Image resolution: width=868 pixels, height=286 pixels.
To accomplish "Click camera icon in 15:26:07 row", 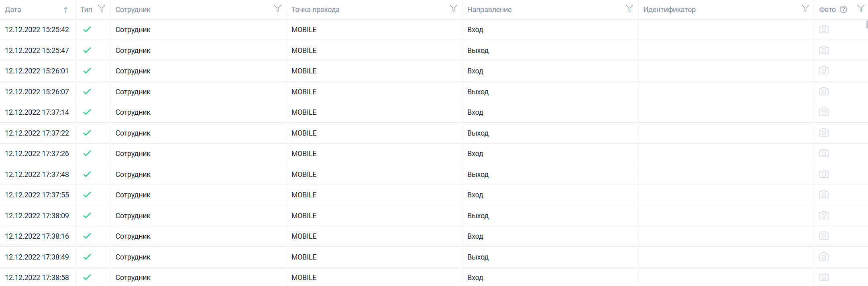I will coord(824,91).
